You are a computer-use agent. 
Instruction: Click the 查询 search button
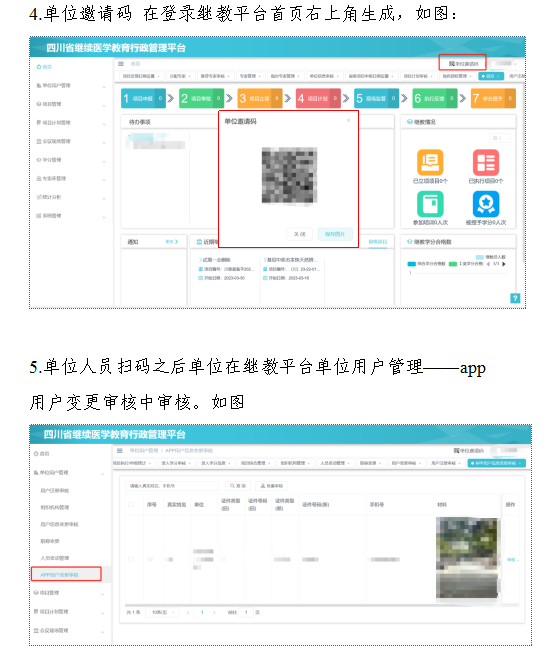tap(238, 486)
